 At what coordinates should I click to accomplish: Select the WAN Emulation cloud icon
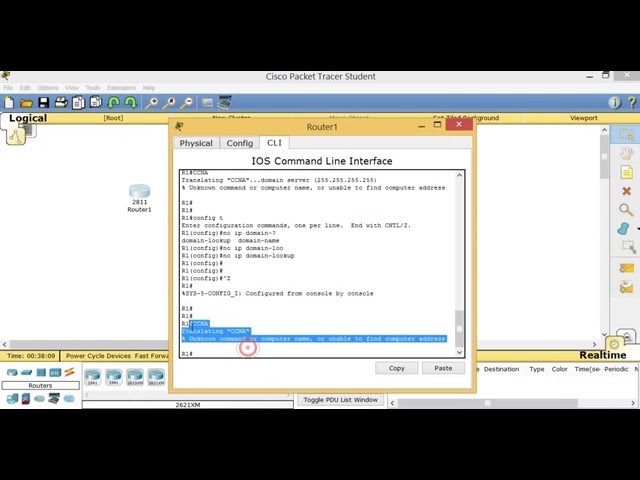[40, 398]
